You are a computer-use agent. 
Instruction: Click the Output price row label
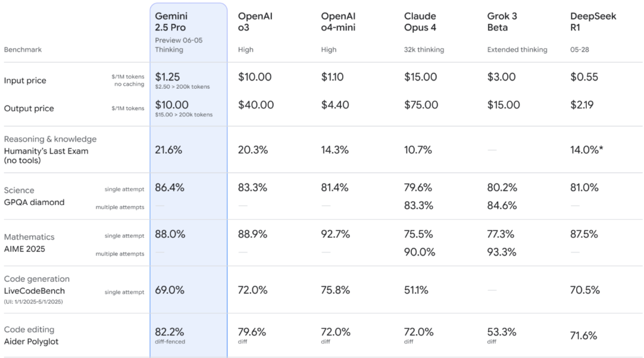(29, 108)
